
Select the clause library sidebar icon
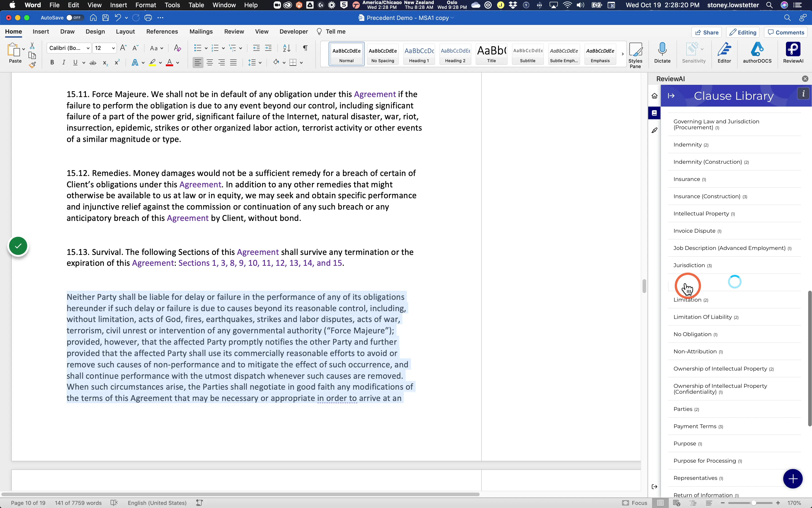(x=654, y=113)
